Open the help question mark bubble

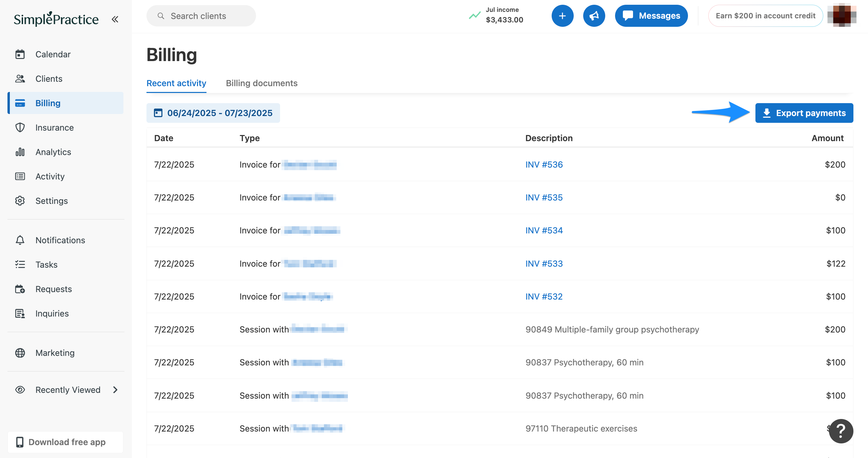(841, 431)
